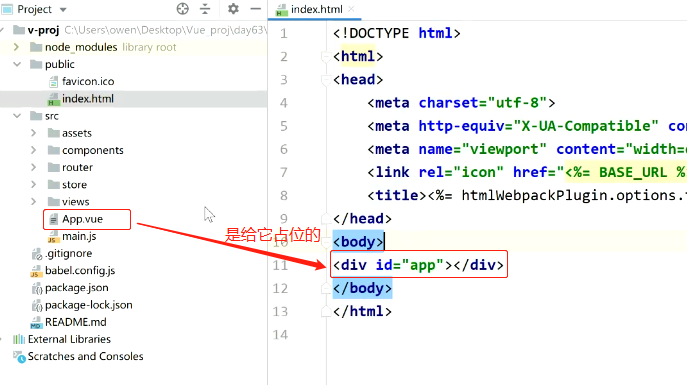
Task: Click the locate/select opened file target icon
Action: coord(183,9)
